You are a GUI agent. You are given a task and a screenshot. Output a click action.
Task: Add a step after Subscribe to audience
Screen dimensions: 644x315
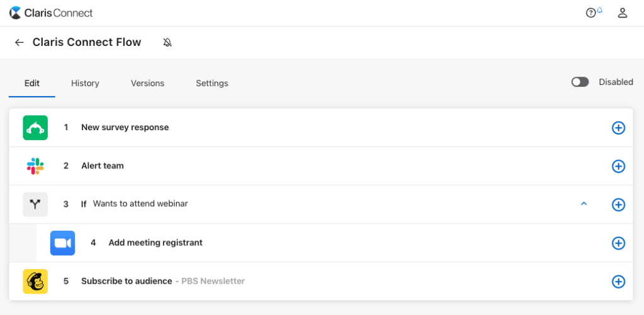pyautogui.click(x=618, y=282)
